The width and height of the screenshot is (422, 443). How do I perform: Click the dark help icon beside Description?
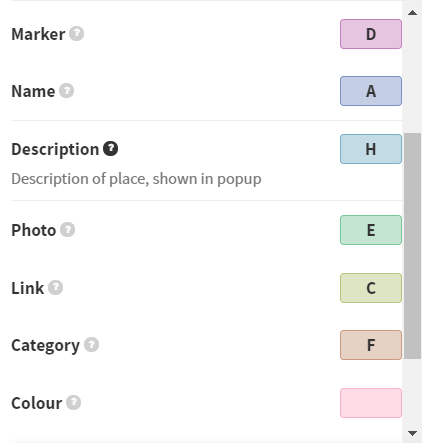click(x=110, y=149)
